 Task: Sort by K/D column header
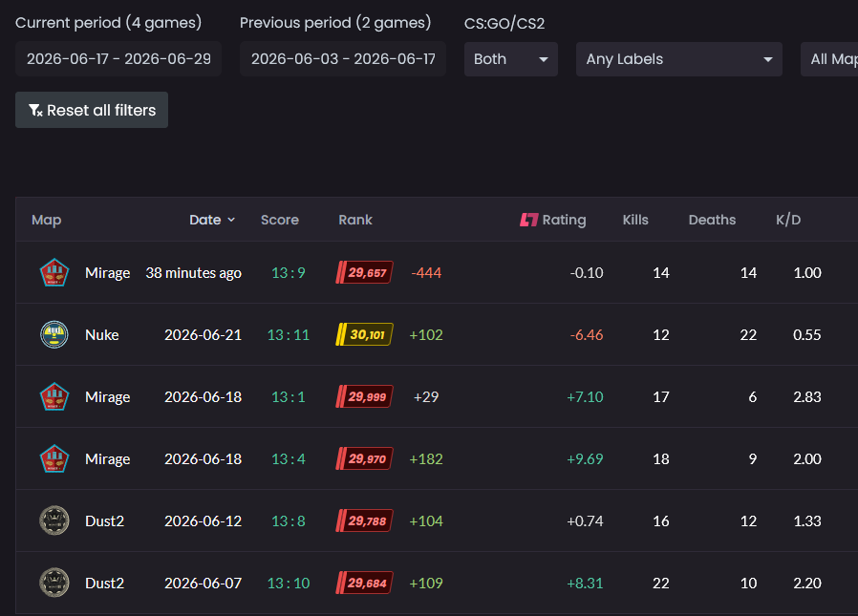pyautogui.click(x=788, y=220)
